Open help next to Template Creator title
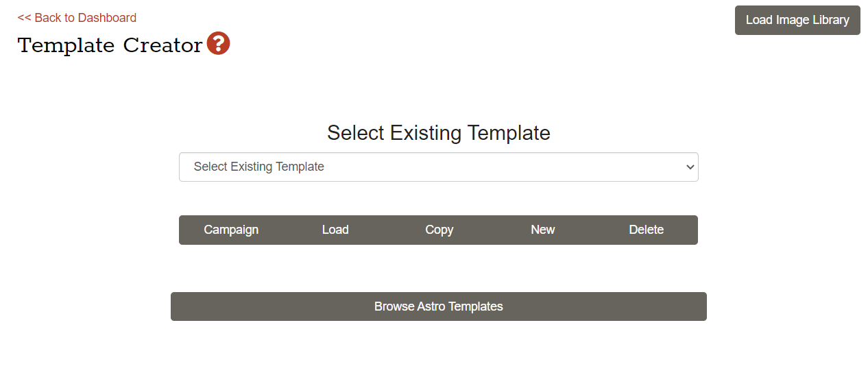868x373 pixels. pos(218,44)
